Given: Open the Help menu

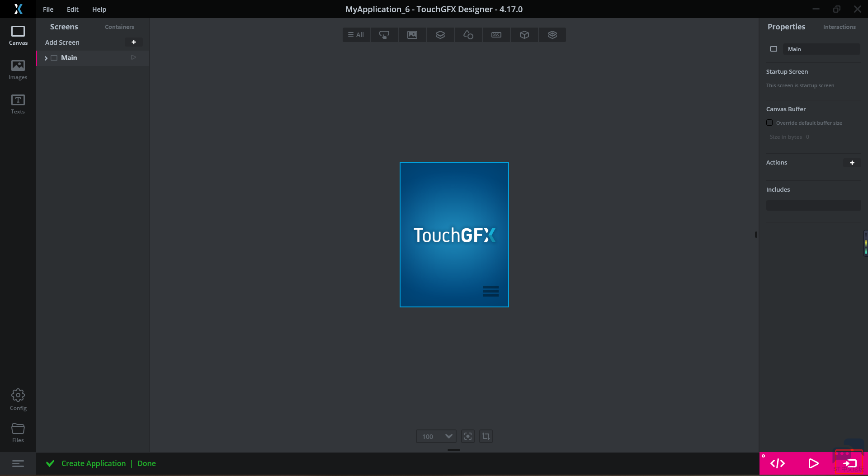Looking at the screenshot, I should (x=99, y=9).
